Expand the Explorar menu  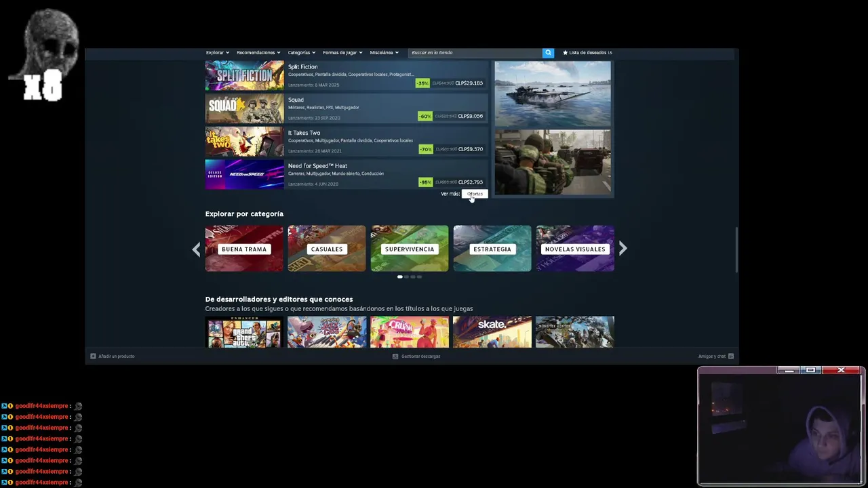click(218, 52)
